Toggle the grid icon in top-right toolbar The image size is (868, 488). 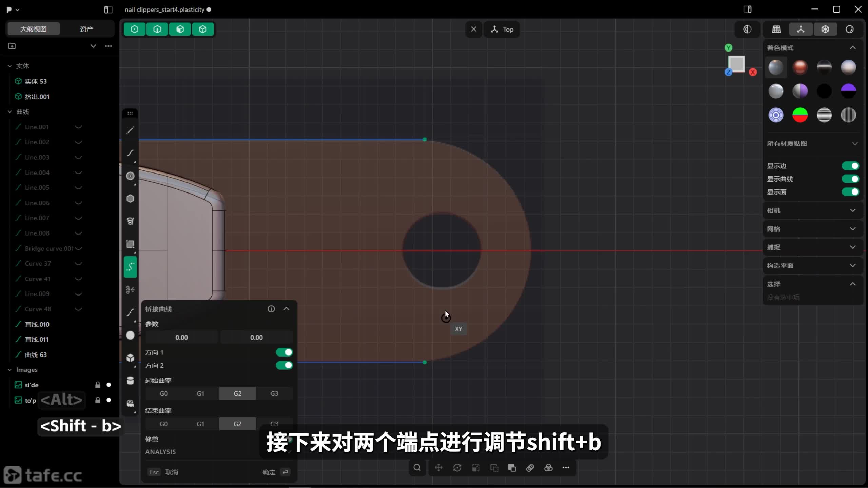(x=776, y=29)
